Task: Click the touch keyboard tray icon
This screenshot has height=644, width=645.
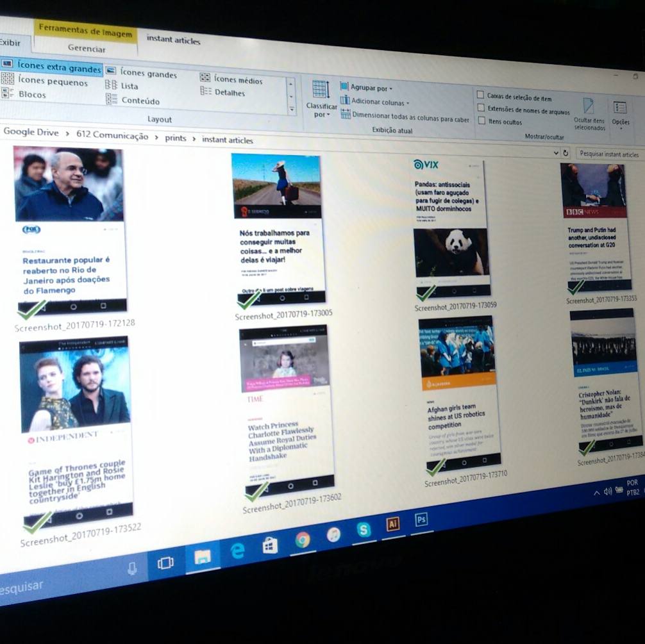Action: (619, 489)
